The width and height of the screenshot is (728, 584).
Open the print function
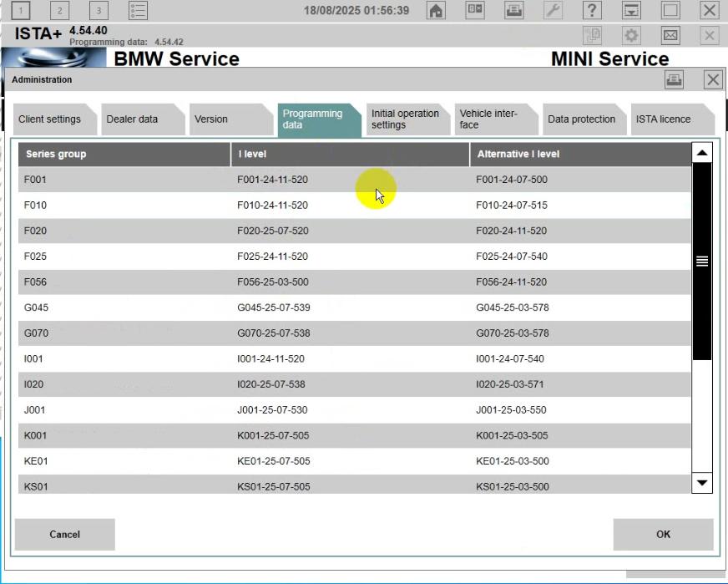coord(514,12)
